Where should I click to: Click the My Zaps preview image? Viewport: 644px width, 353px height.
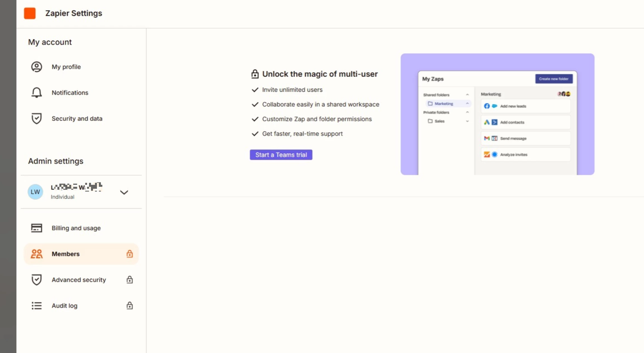click(x=497, y=114)
